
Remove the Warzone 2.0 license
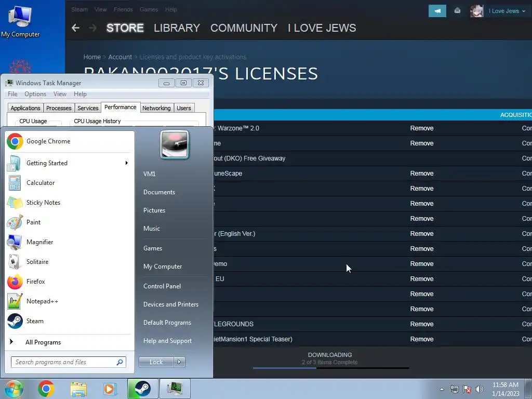click(422, 128)
